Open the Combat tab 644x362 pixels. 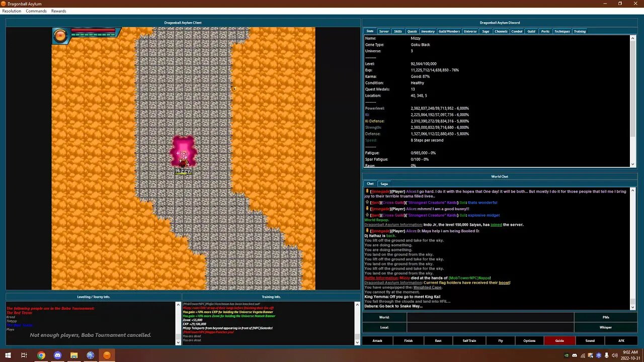517,31
